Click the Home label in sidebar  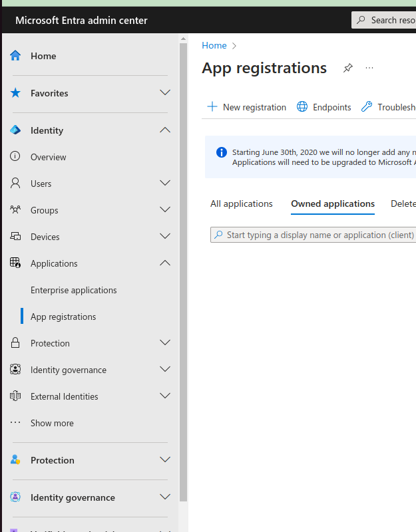pos(43,56)
